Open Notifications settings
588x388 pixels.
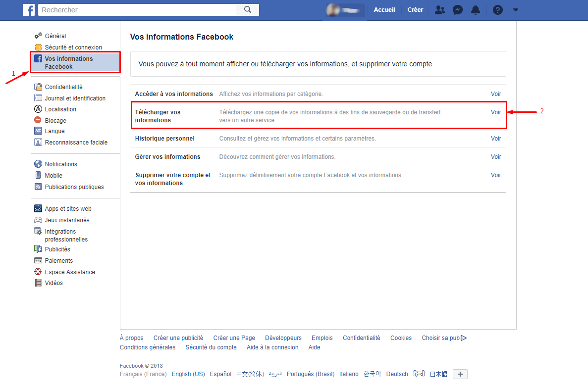(61, 164)
